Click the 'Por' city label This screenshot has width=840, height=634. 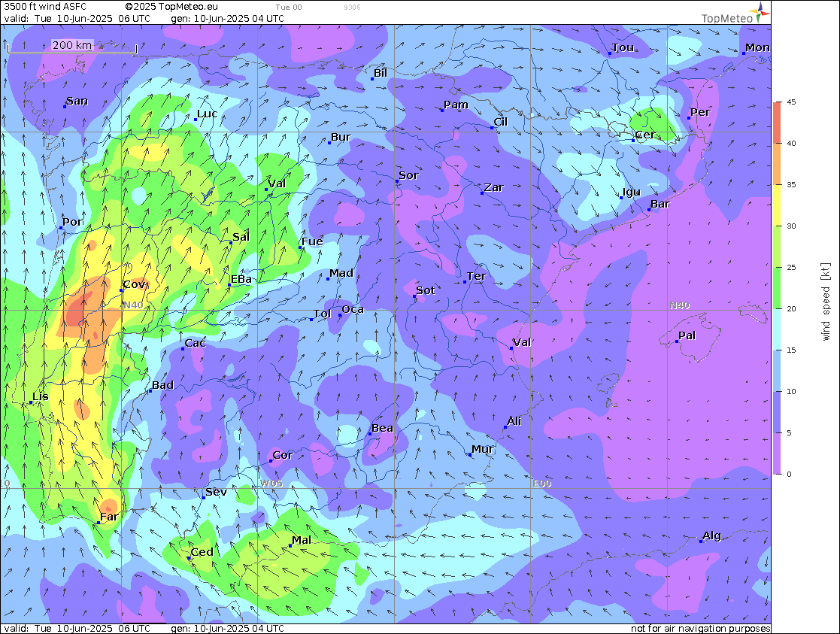73,222
